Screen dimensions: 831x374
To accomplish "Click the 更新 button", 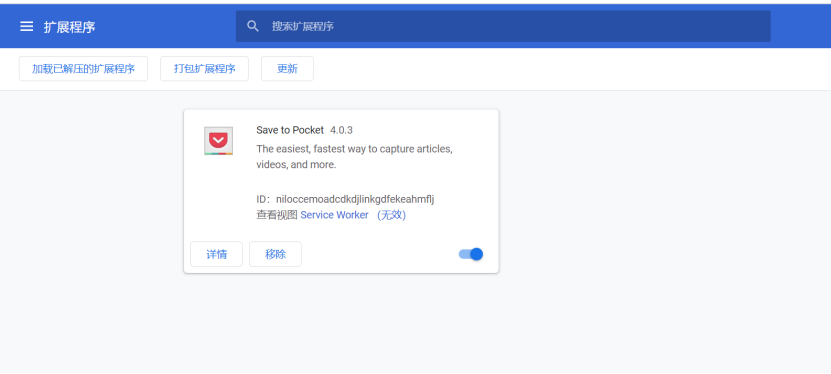I will pyautogui.click(x=287, y=69).
